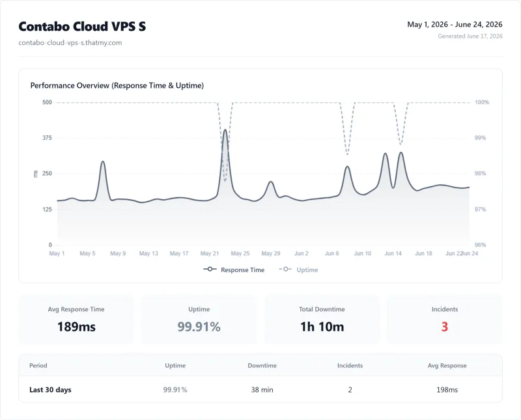Click the May 9 x-axis label
Screen dimensions: 521x420
pyautogui.click(x=118, y=253)
